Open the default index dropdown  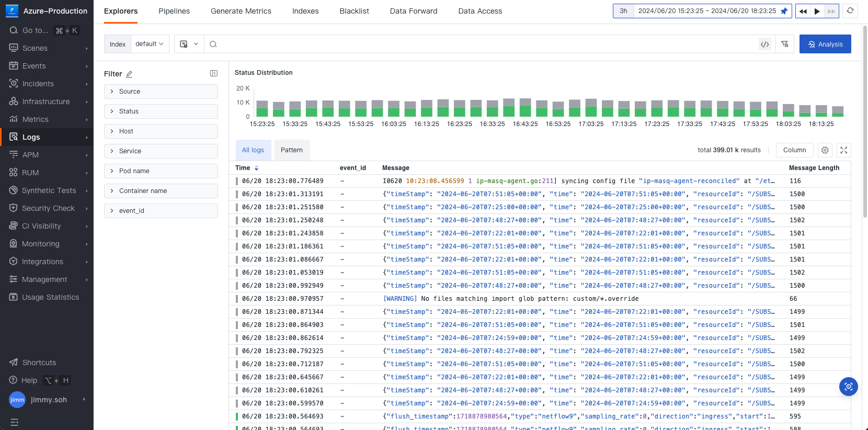150,44
